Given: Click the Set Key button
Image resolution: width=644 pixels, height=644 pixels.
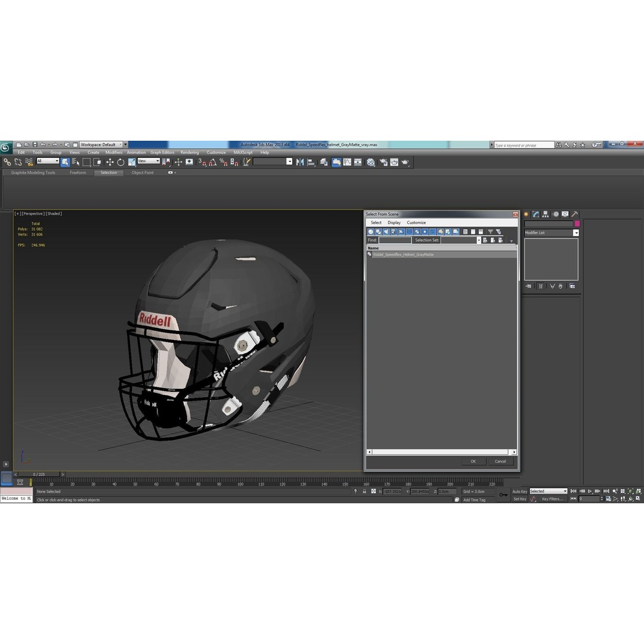Looking at the screenshot, I should [519, 499].
